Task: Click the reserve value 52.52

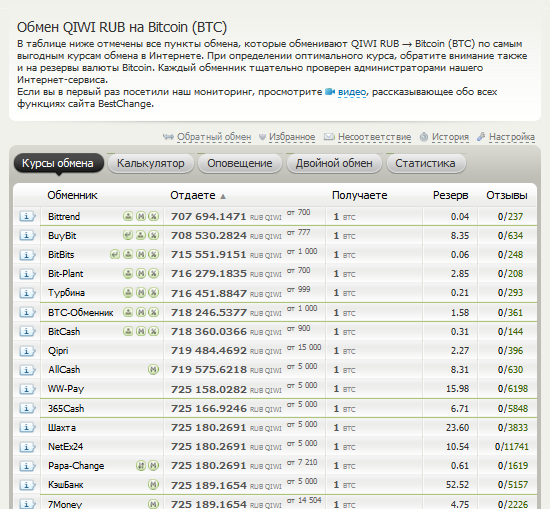Action: pos(457,485)
